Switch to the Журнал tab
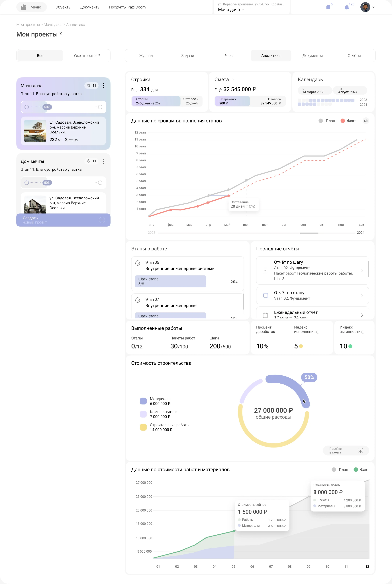The height and width of the screenshot is (584, 392). tap(146, 56)
